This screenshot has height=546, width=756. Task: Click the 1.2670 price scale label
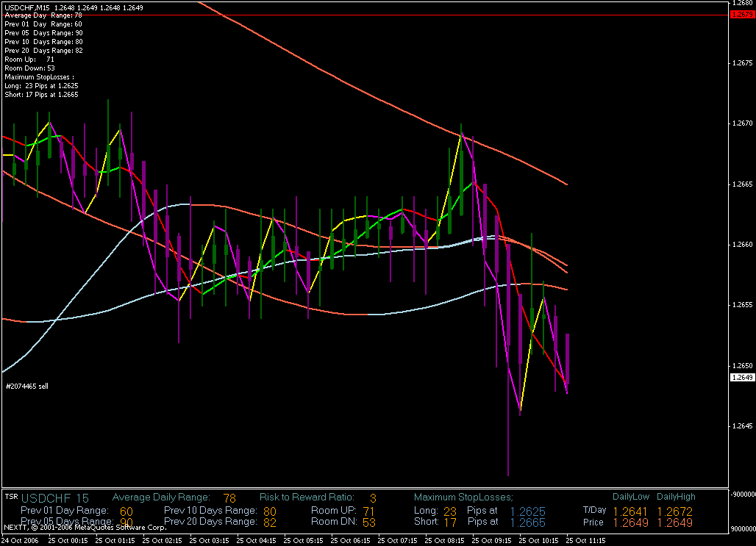tap(742, 123)
